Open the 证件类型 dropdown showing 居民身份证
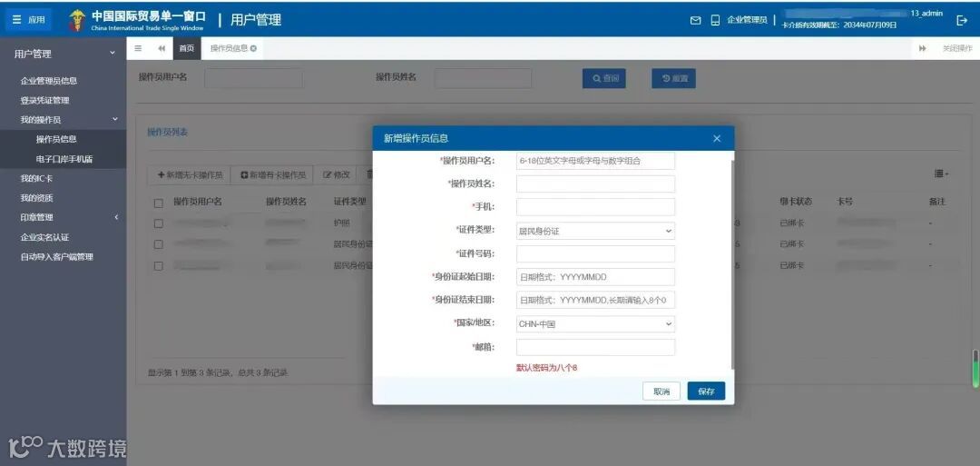The width and height of the screenshot is (980, 466). tap(595, 231)
